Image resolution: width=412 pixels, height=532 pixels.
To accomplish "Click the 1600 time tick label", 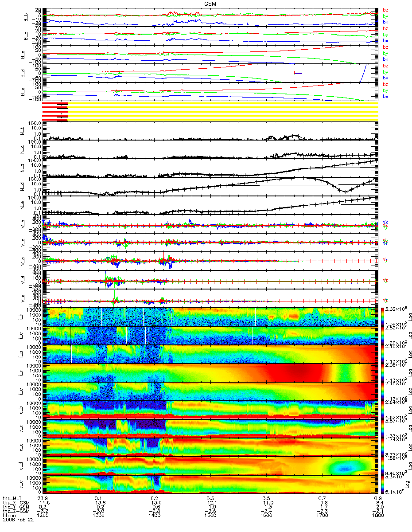I will tap(266, 516).
